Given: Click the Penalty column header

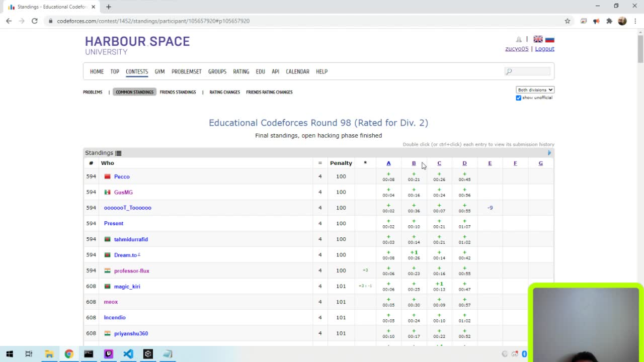Looking at the screenshot, I should point(341,163).
